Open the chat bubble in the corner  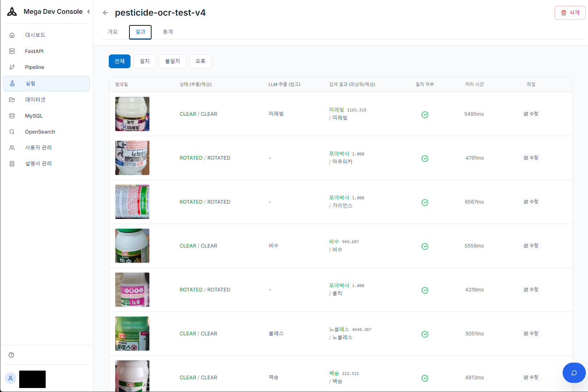tap(574, 373)
